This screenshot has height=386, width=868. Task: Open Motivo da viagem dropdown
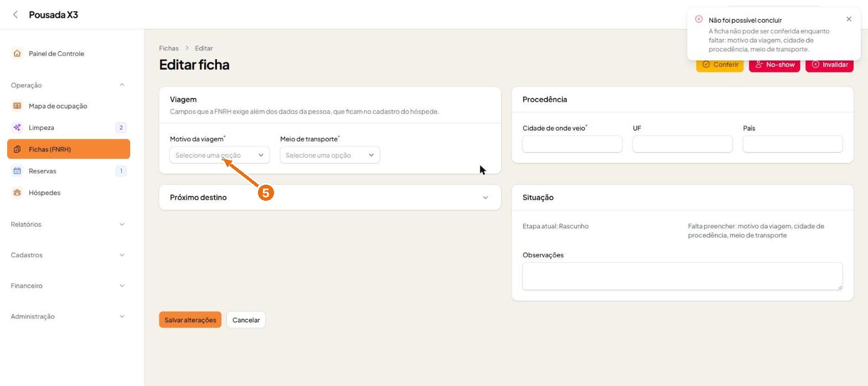click(220, 155)
